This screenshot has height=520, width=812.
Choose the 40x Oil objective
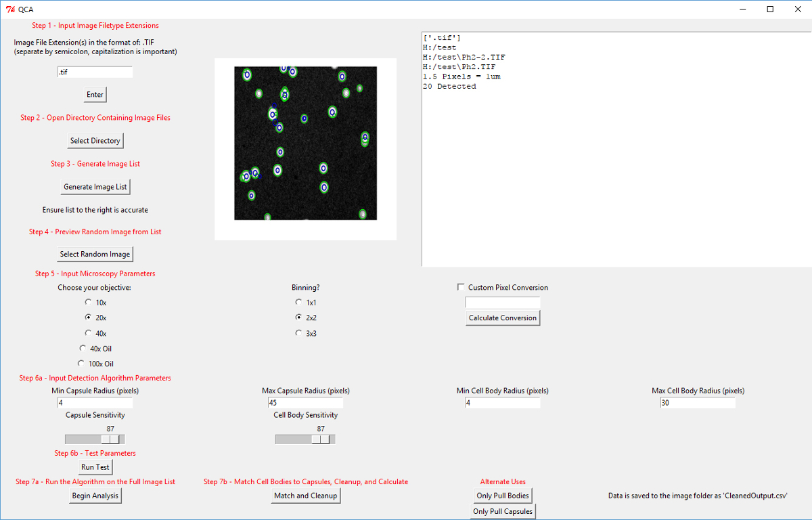point(83,349)
